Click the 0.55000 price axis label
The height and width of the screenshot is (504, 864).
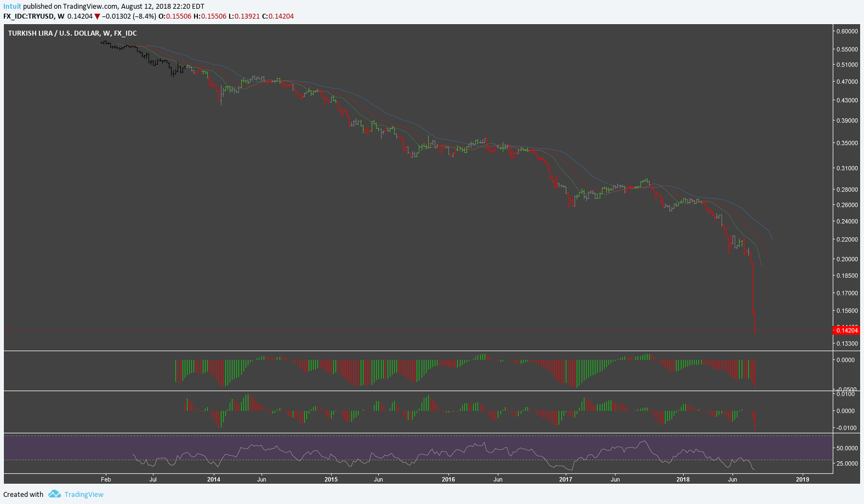pos(847,49)
